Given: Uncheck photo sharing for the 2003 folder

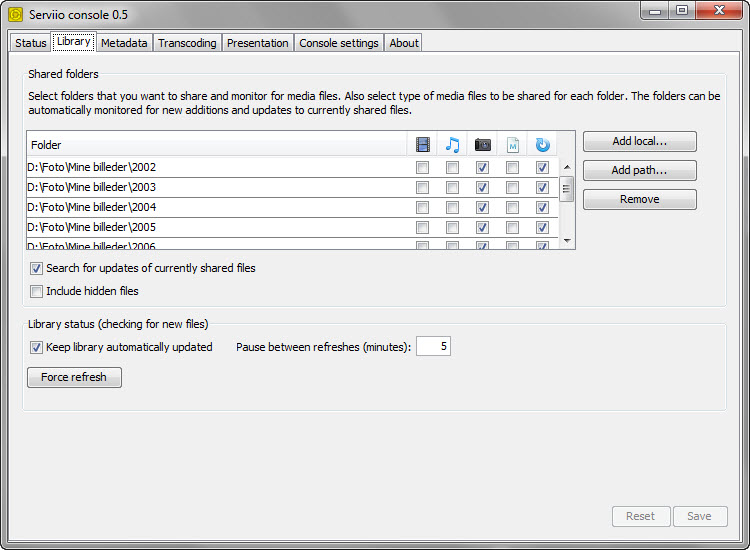Looking at the screenshot, I should tap(482, 188).
